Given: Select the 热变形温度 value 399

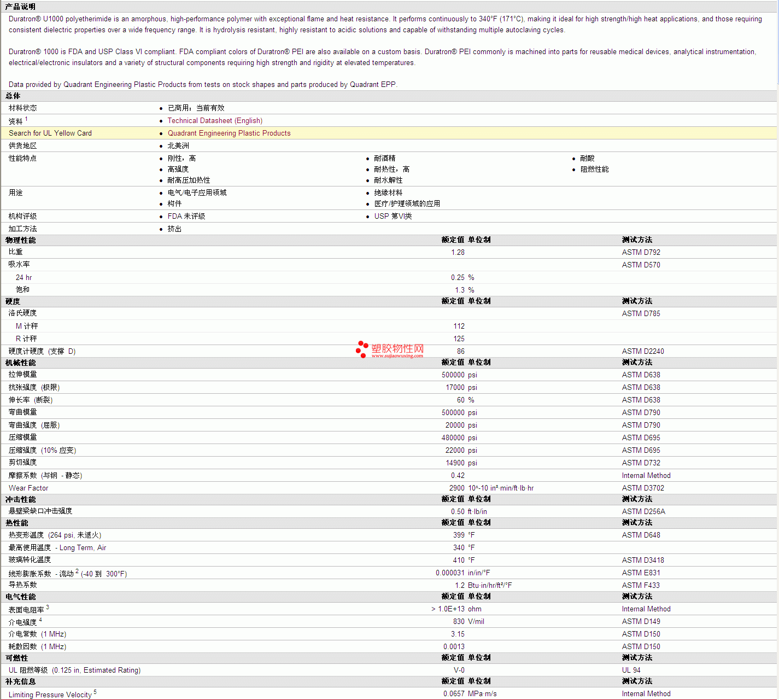Looking at the screenshot, I should 459,535.
